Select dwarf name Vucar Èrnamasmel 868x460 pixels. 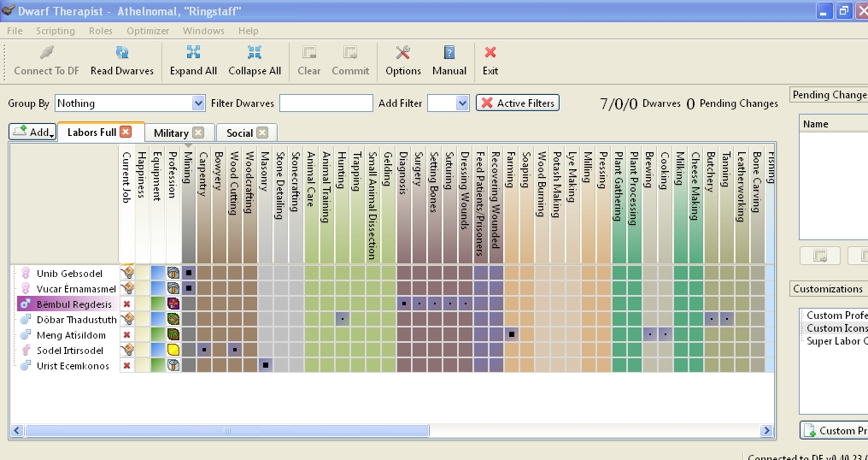click(76, 289)
